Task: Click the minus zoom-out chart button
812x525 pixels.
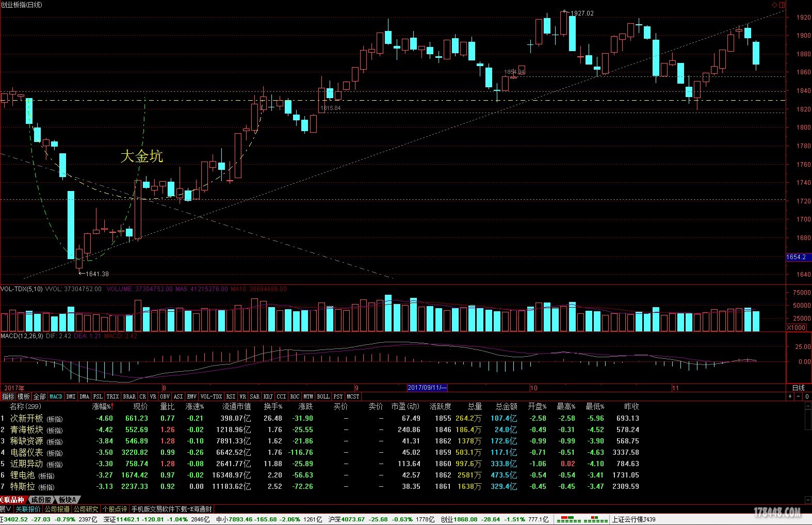Action: pyautogui.click(x=799, y=396)
